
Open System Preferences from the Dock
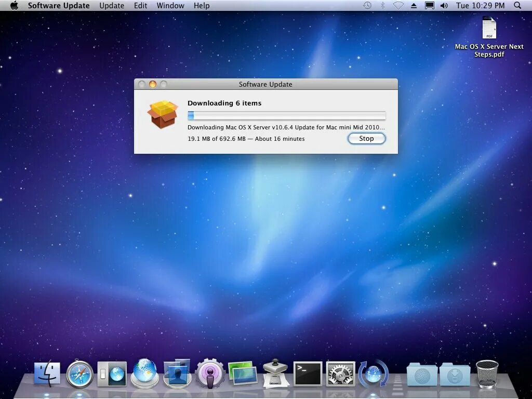tap(341, 374)
